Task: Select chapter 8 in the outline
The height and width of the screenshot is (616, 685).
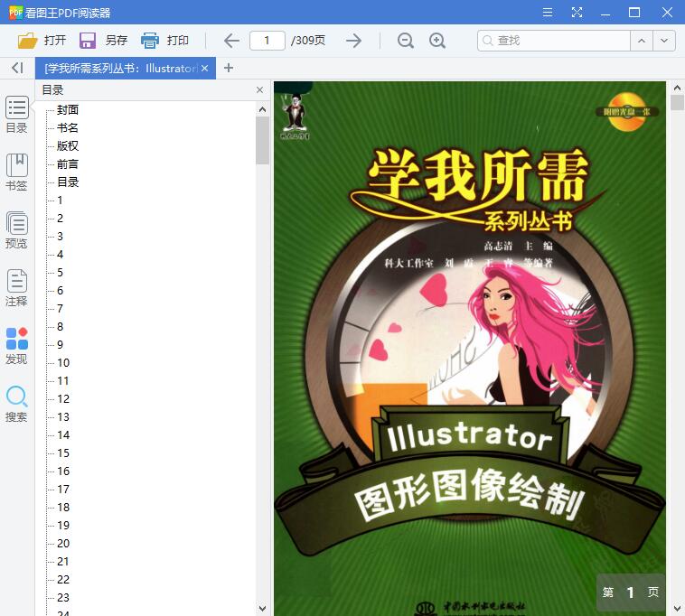Action: coord(60,327)
